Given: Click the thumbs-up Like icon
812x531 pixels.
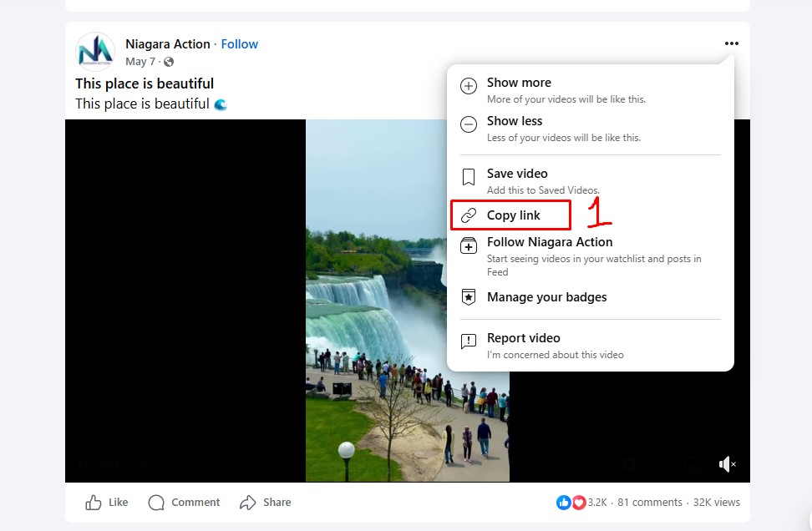Looking at the screenshot, I should coord(94,502).
